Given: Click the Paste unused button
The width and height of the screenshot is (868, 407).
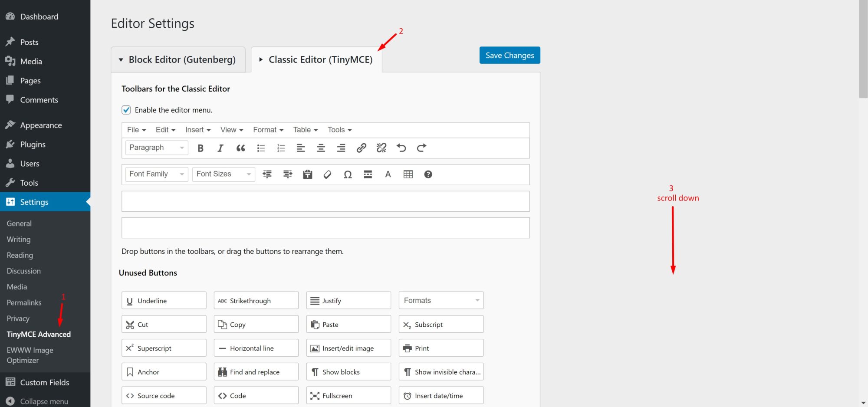Looking at the screenshot, I should coord(349,324).
